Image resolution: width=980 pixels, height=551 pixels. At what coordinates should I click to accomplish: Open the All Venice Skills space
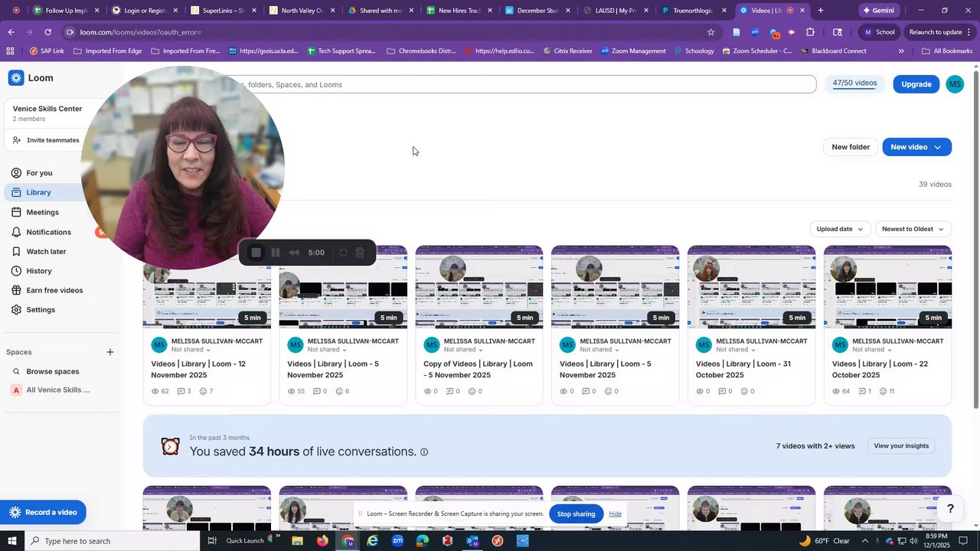point(57,390)
